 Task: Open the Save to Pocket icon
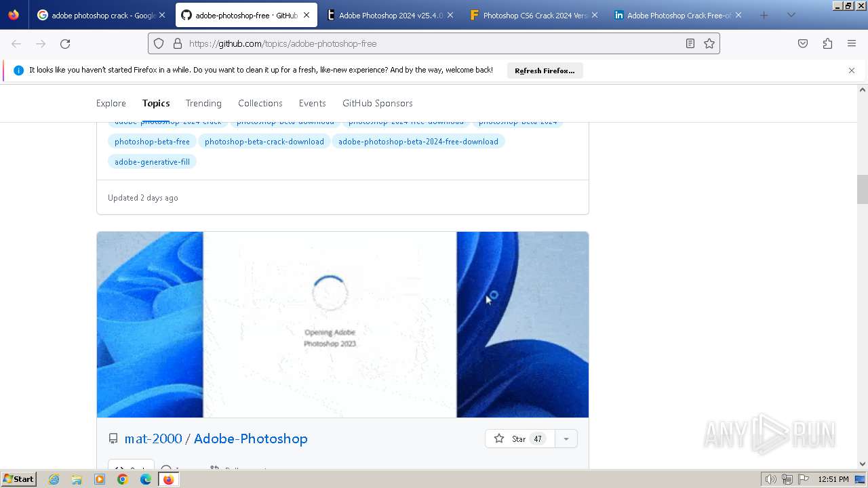coord(803,43)
